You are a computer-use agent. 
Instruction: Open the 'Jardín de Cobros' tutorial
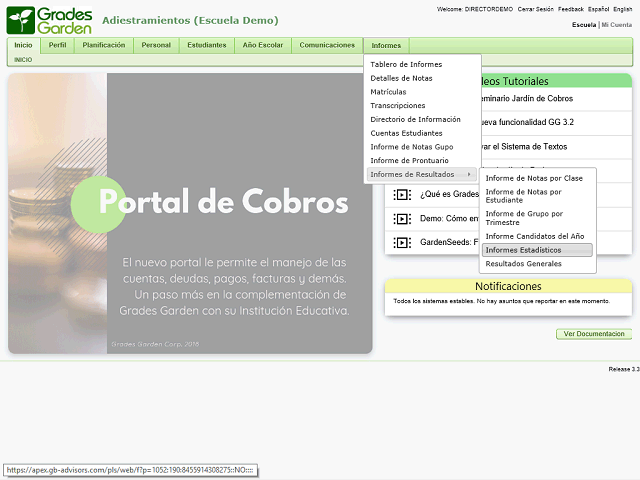pos(556,99)
